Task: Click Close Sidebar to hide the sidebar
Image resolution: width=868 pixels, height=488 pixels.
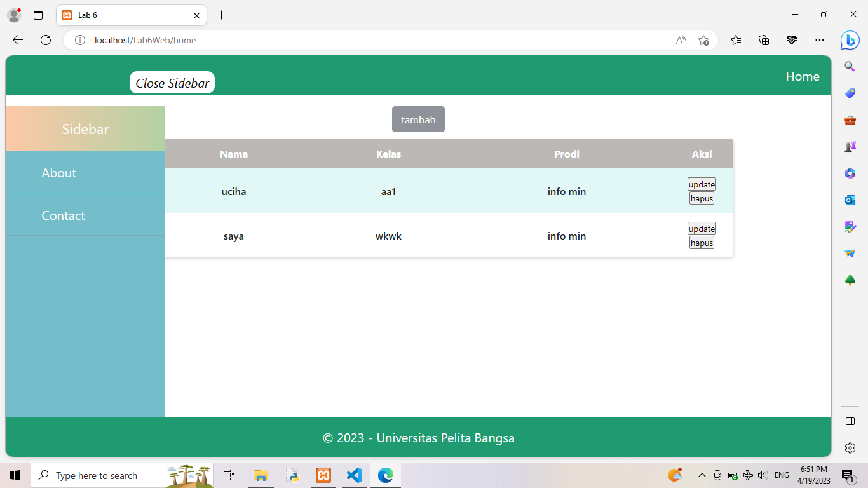Action: tap(172, 82)
